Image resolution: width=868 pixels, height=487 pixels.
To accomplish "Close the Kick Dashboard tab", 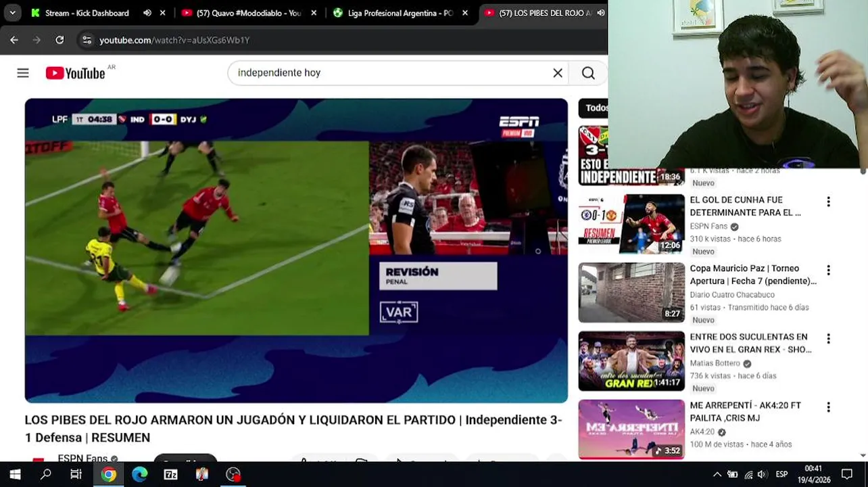I will (x=162, y=13).
